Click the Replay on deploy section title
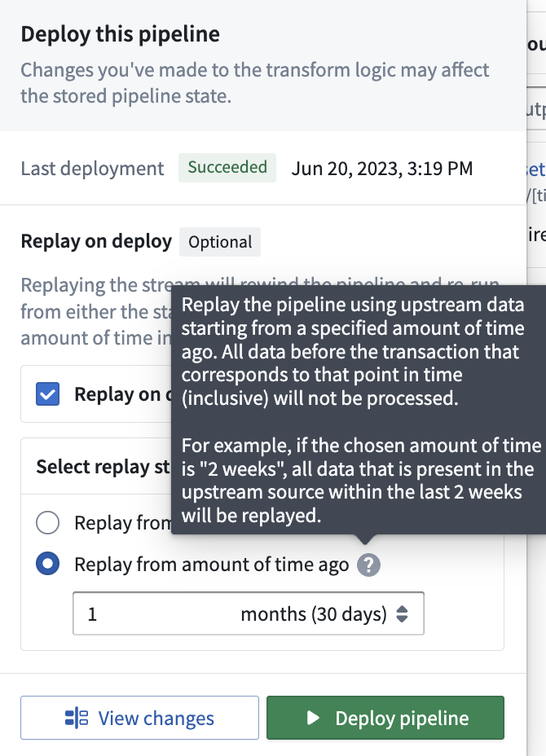The image size is (546, 756). (x=96, y=241)
